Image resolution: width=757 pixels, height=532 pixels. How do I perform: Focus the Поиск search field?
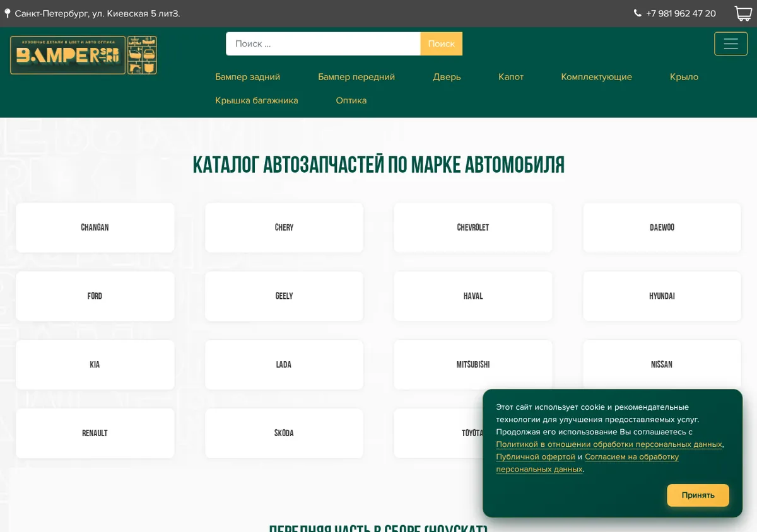click(323, 44)
